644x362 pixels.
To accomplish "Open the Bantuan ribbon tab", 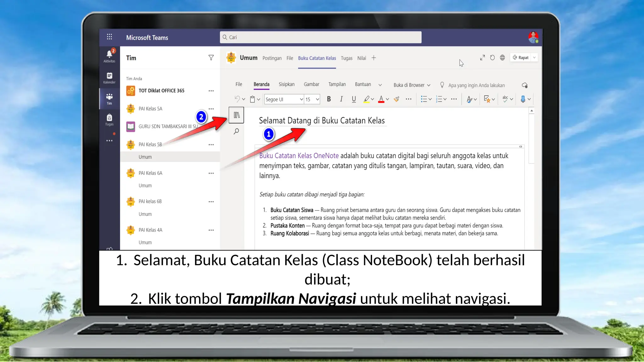I will click(x=363, y=84).
